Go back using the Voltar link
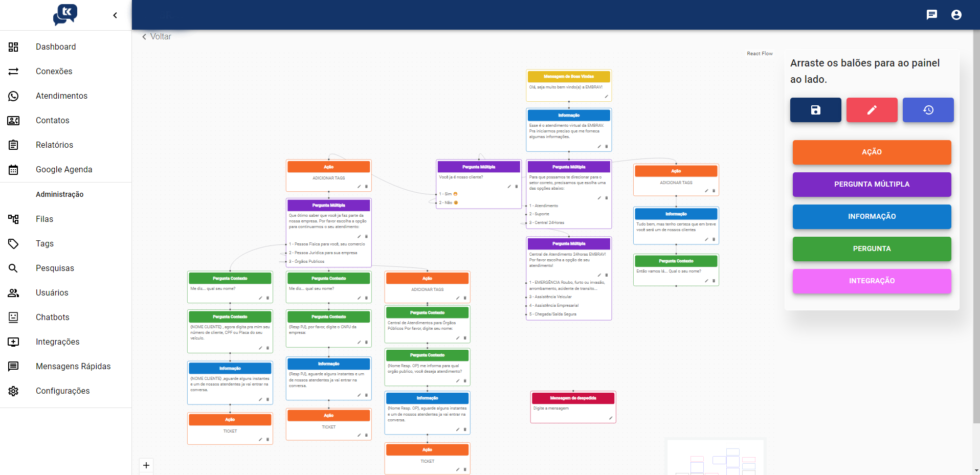Viewport: 980px width, 475px height. [157, 37]
